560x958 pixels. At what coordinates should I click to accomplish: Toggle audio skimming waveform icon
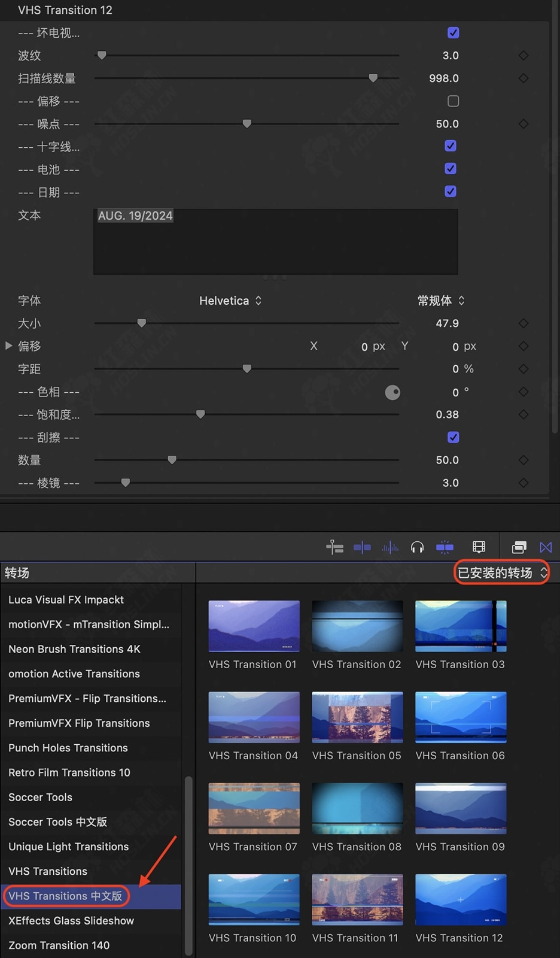[390, 547]
